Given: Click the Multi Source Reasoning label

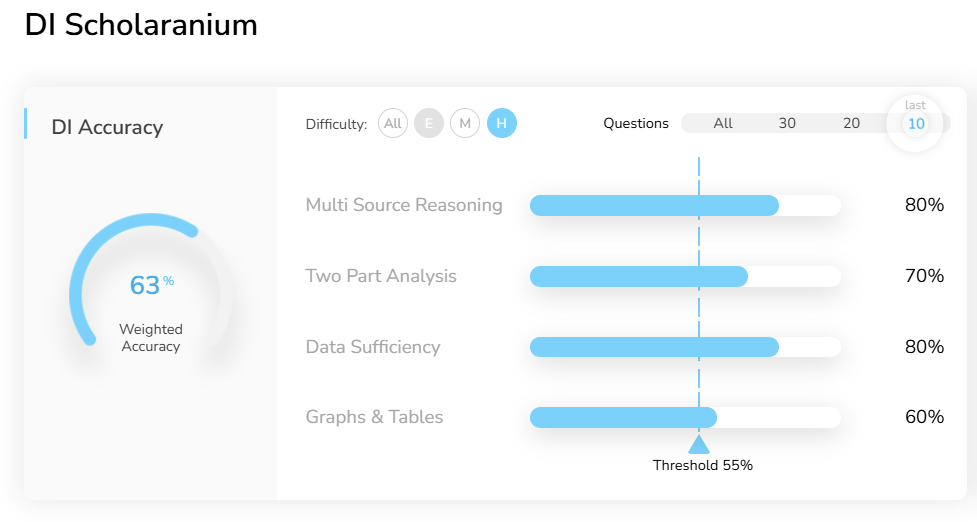Looking at the screenshot, I should tap(404, 205).
